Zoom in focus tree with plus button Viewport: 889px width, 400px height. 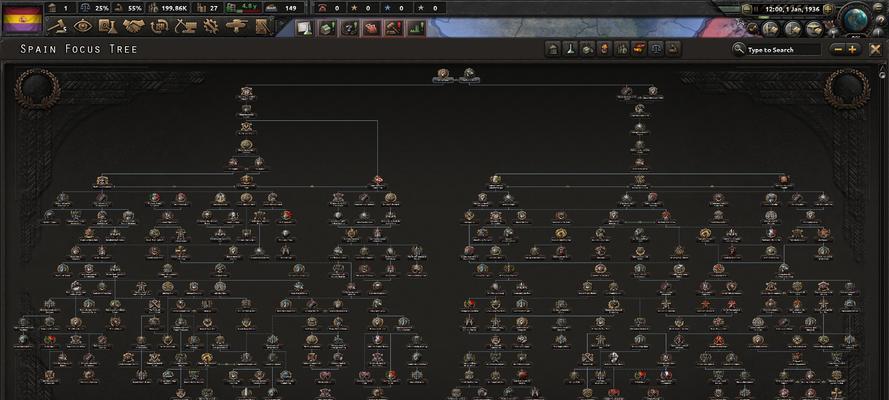(852, 50)
